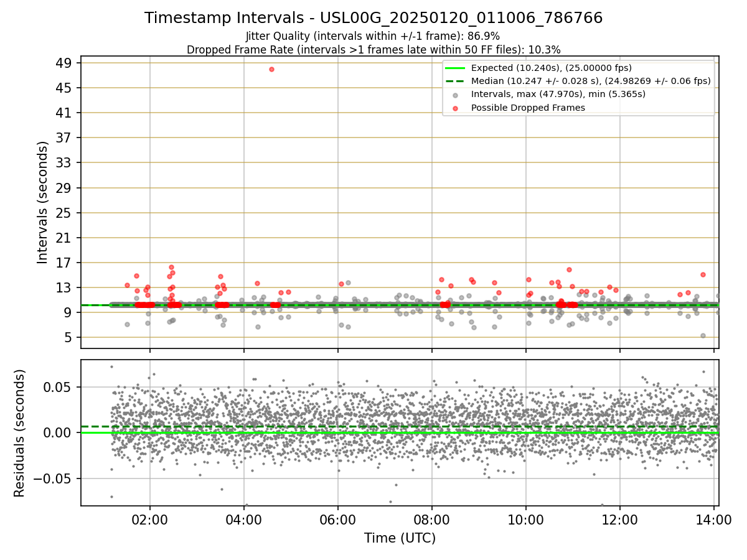Viewport: 747px width, 560px height.
Task: Click the red dot marker in the legend
Action: click(x=455, y=108)
